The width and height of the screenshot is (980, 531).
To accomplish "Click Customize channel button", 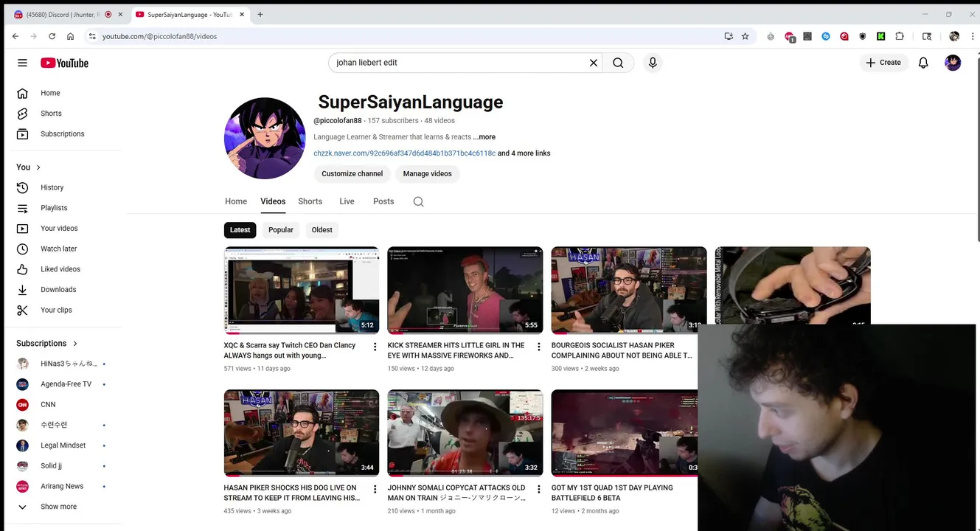I will pyautogui.click(x=352, y=174).
